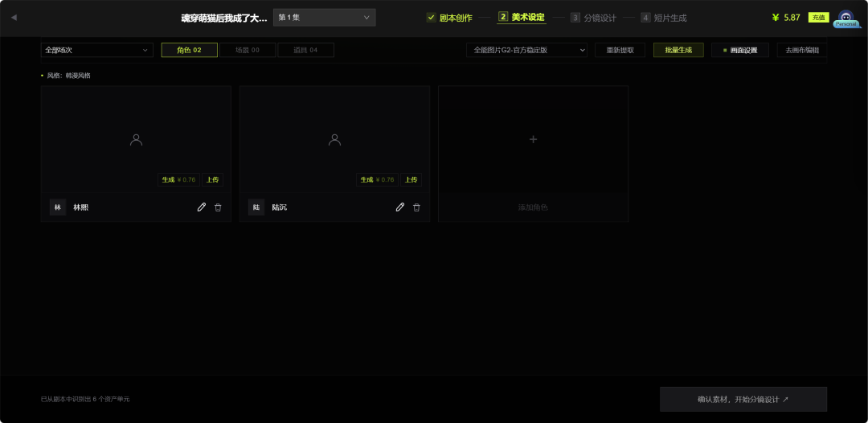Click the 重新提取 button

click(620, 51)
